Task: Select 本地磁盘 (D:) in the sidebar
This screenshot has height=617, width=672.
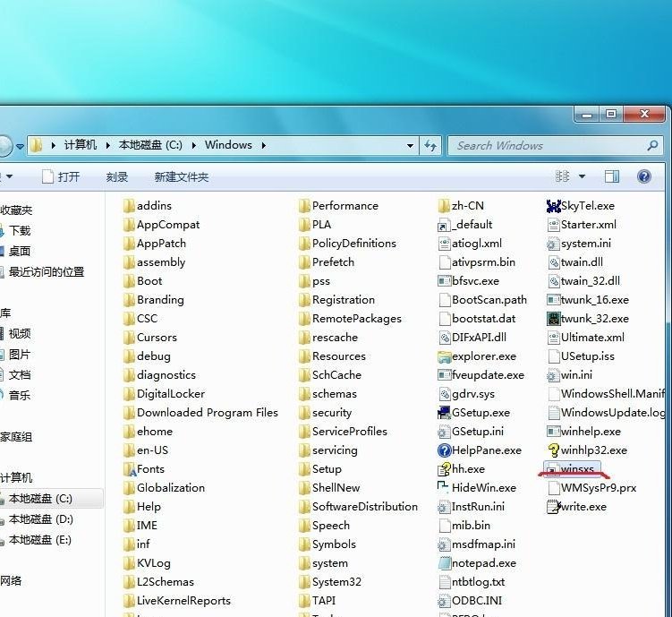Action: coord(41,519)
